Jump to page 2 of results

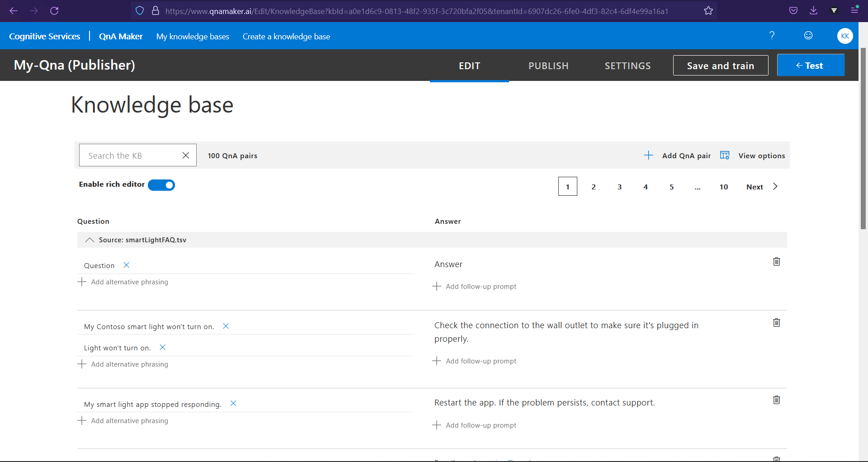(594, 186)
